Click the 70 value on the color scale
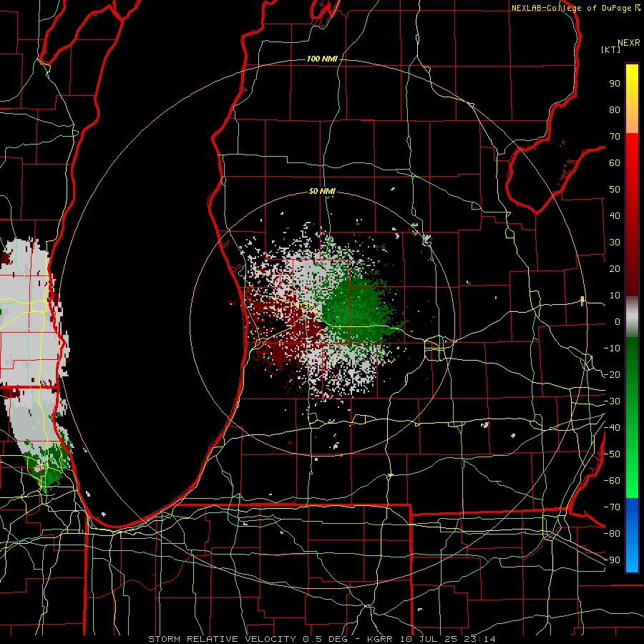644x644 pixels. point(615,137)
